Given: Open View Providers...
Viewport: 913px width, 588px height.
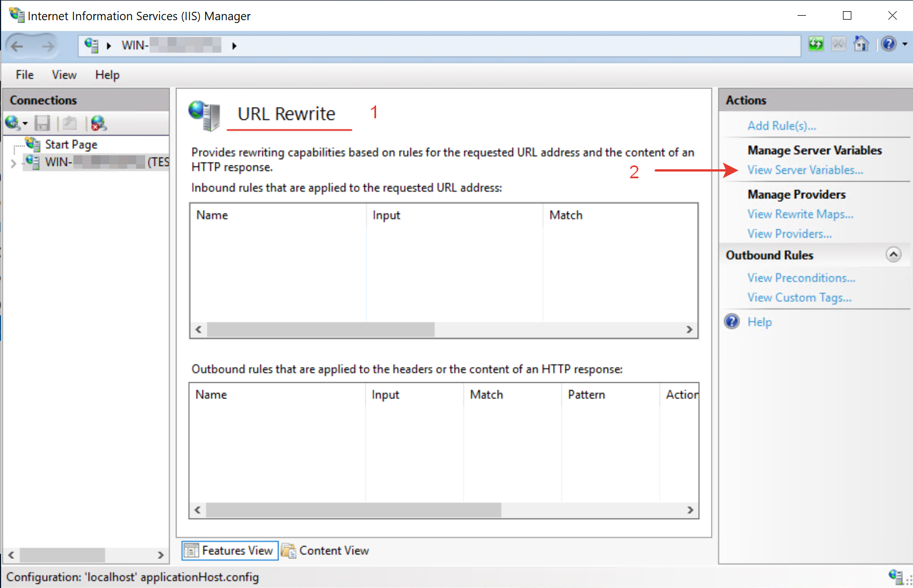Looking at the screenshot, I should tap(789, 234).
